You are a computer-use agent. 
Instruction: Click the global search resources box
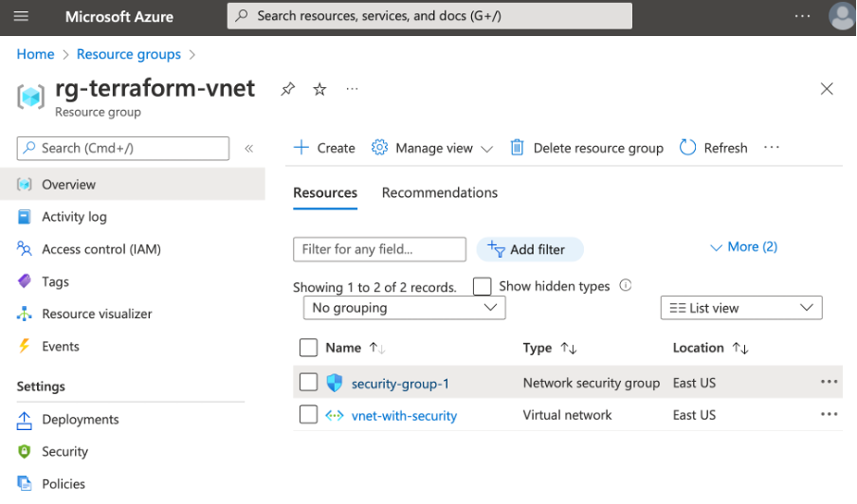[x=429, y=16]
